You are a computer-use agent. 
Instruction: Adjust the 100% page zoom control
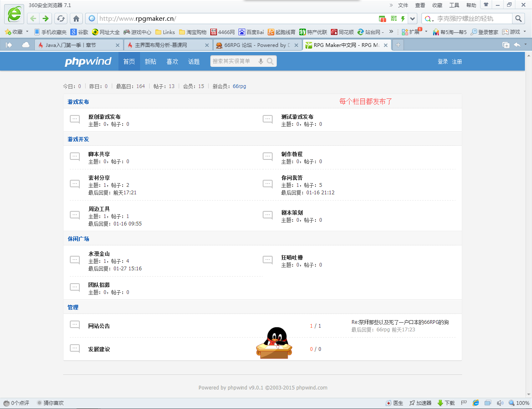click(x=519, y=403)
